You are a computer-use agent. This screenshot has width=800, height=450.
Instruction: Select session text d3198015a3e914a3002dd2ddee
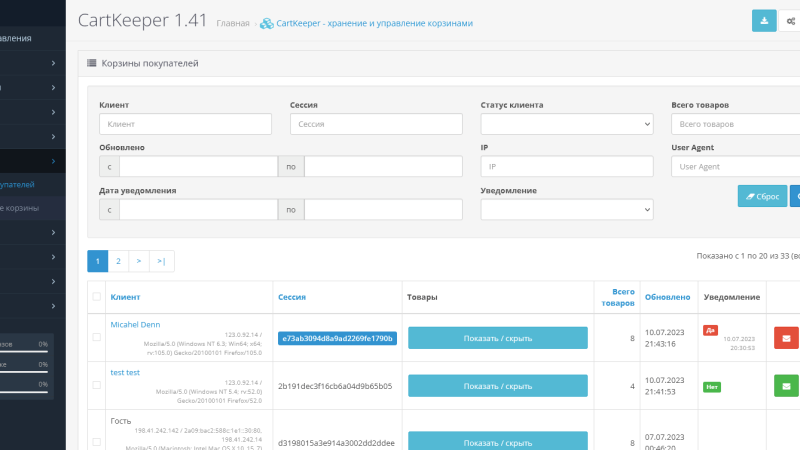pyautogui.click(x=336, y=443)
